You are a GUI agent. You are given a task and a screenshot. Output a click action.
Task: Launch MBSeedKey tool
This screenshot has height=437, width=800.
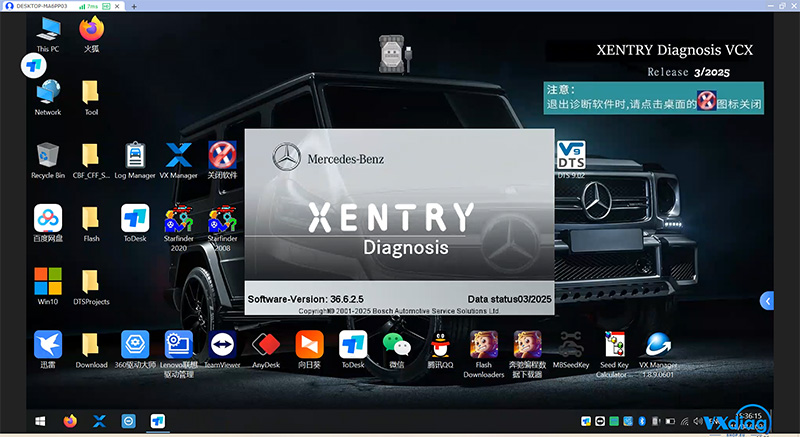click(571, 349)
